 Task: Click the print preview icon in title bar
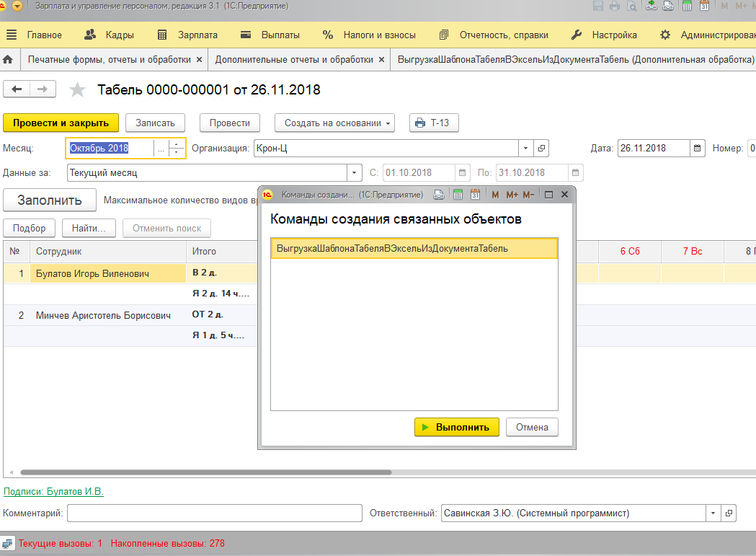point(631,6)
